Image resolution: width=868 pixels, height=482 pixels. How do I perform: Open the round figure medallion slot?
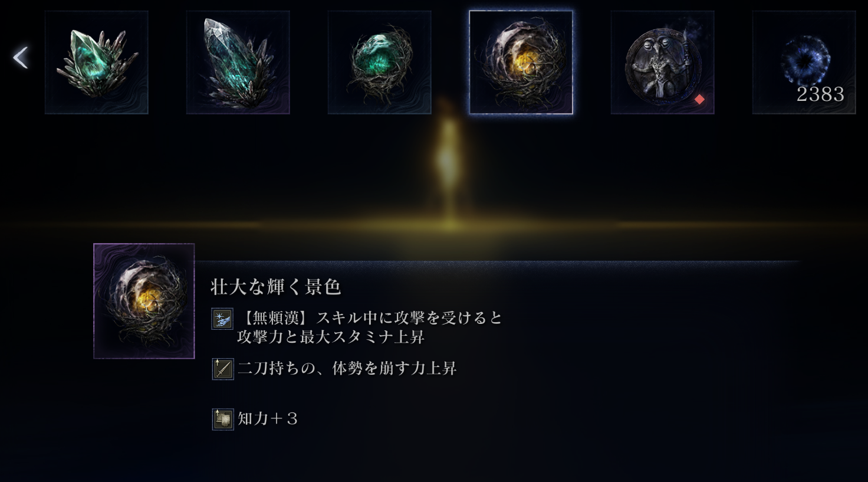(x=663, y=63)
